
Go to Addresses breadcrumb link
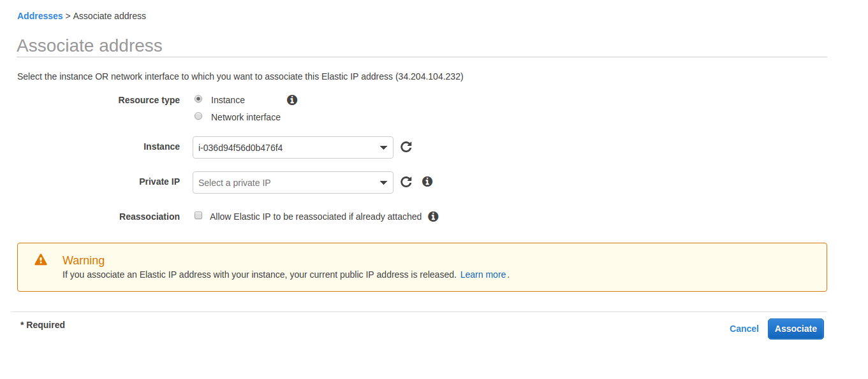40,16
